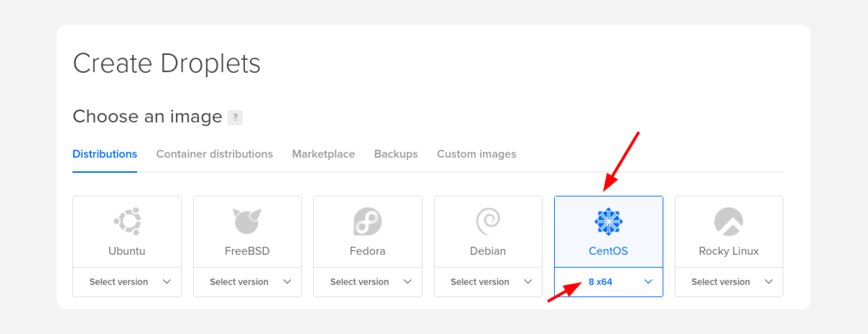The height and width of the screenshot is (334, 868).
Task: Open FreeBSD Select version dropdown
Action: coord(247,282)
